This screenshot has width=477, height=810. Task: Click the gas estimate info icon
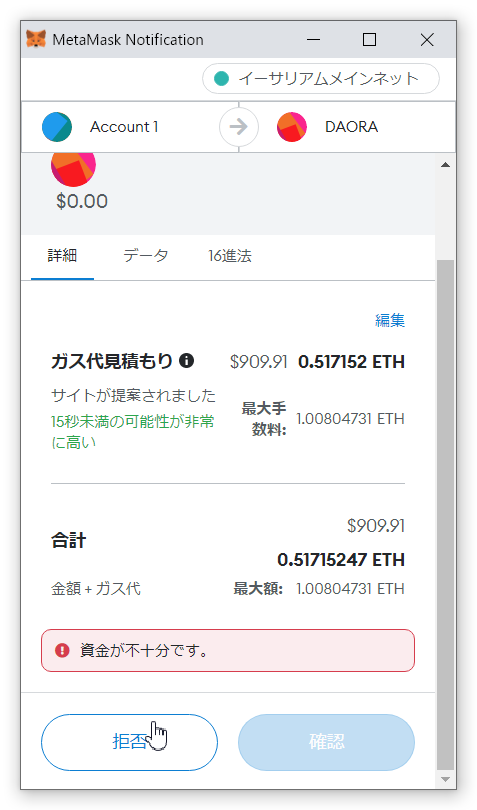tap(187, 361)
